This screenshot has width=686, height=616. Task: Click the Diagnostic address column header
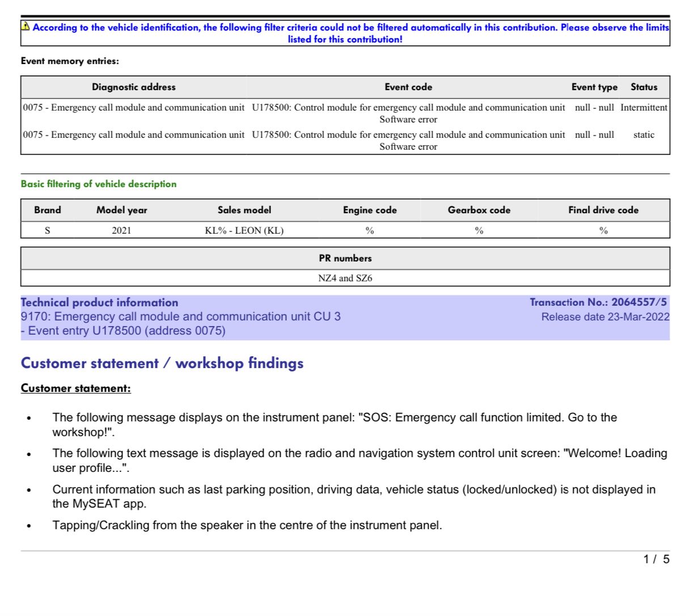(x=134, y=87)
